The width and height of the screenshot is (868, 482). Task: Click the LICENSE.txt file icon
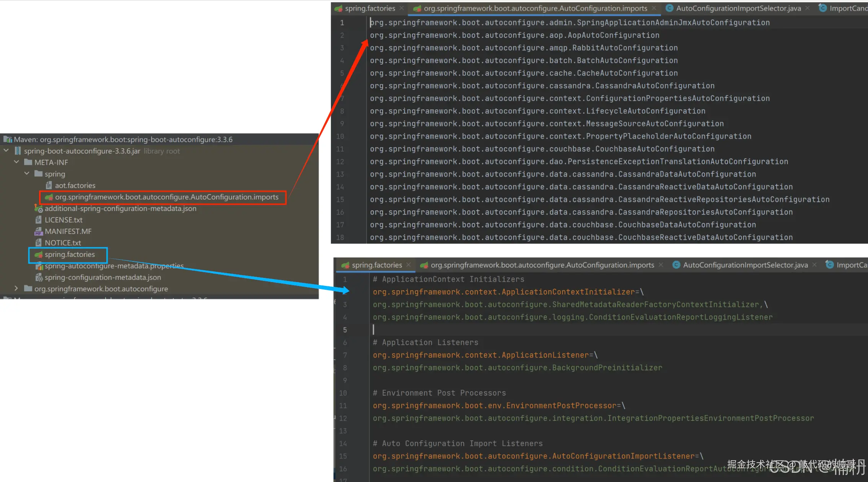38,220
